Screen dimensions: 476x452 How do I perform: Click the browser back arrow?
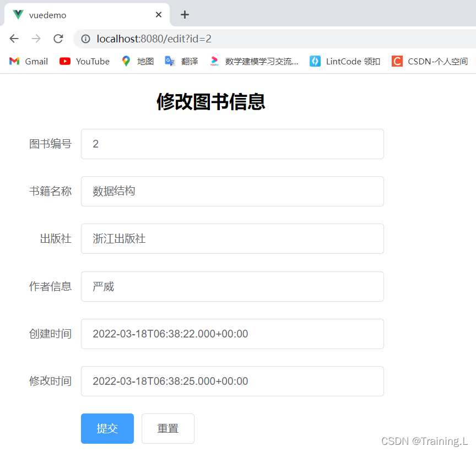tap(14, 39)
